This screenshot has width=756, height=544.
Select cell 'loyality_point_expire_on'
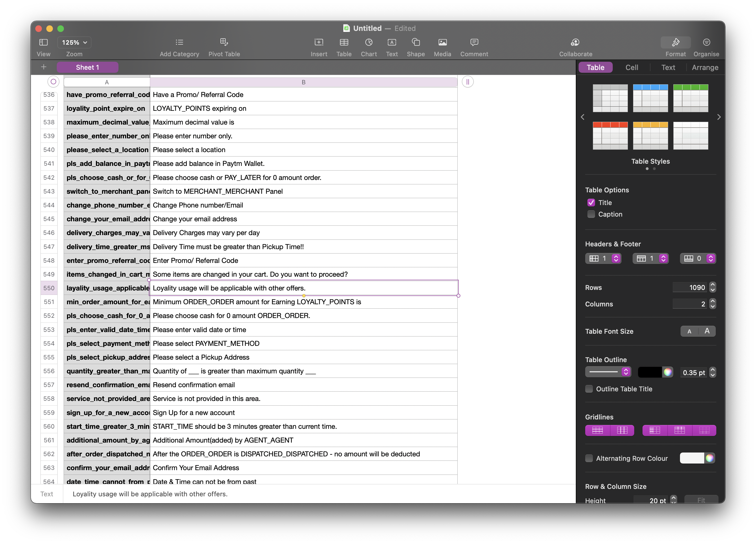107,108
